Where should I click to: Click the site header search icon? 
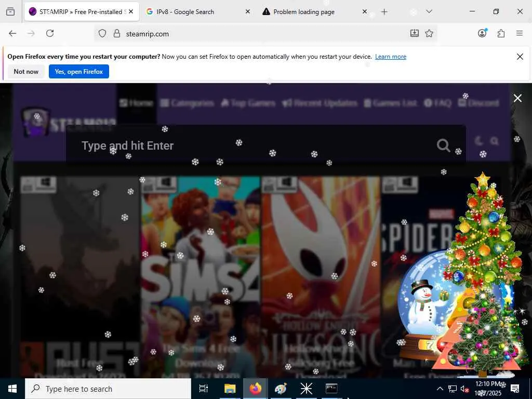click(x=495, y=141)
